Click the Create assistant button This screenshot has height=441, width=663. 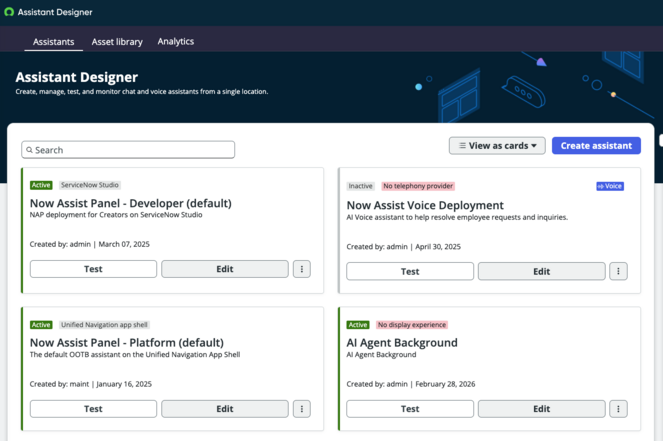(596, 145)
